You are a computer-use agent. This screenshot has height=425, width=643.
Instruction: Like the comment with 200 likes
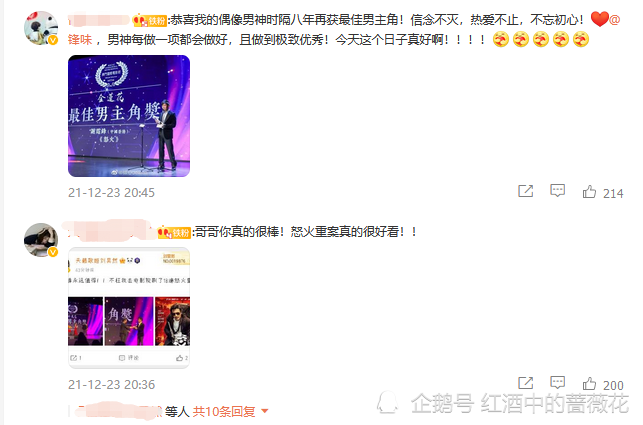coord(589,384)
